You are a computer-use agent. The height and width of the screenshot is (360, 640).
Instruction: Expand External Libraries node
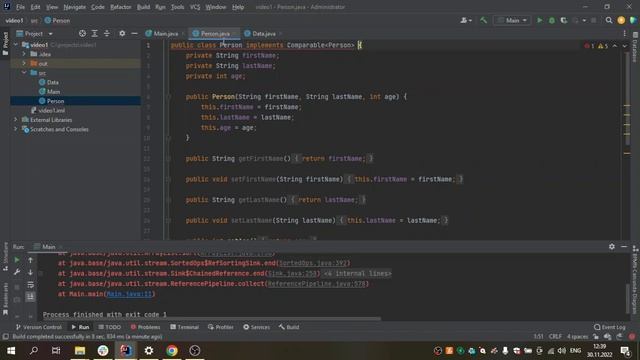pyautogui.click(x=16, y=120)
